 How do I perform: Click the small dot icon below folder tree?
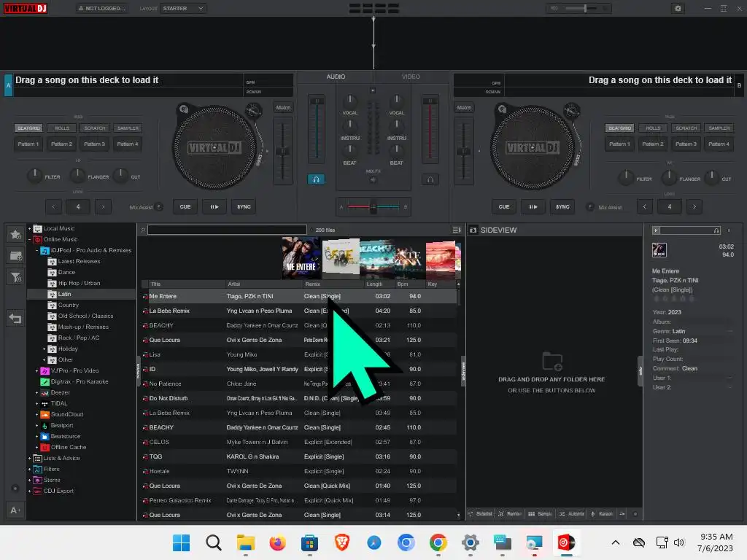[15, 488]
